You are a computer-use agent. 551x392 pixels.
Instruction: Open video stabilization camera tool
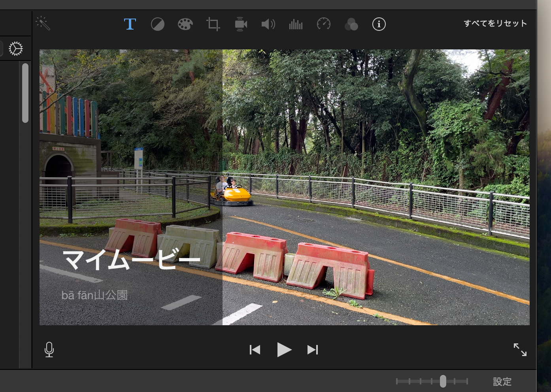[240, 24]
